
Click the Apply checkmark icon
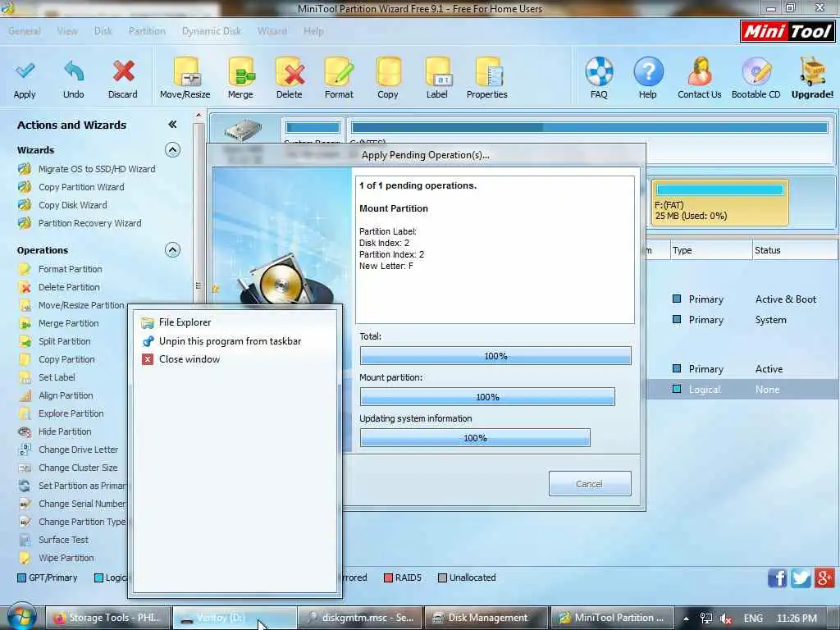click(x=25, y=71)
